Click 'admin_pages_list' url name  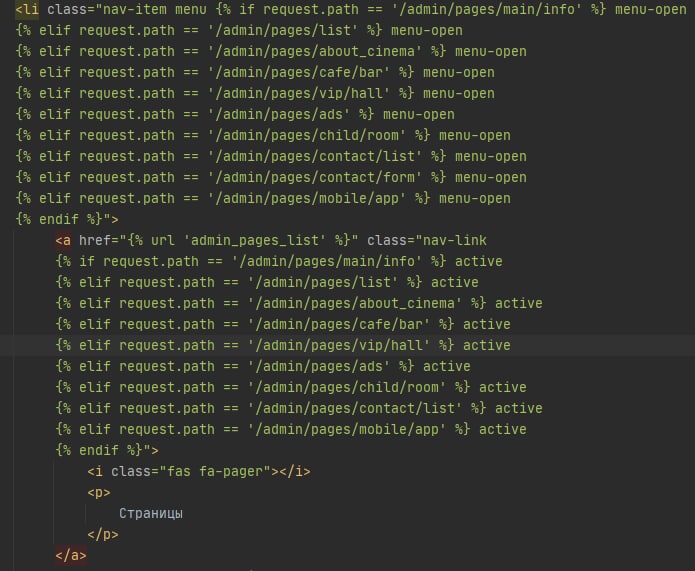coord(255,240)
